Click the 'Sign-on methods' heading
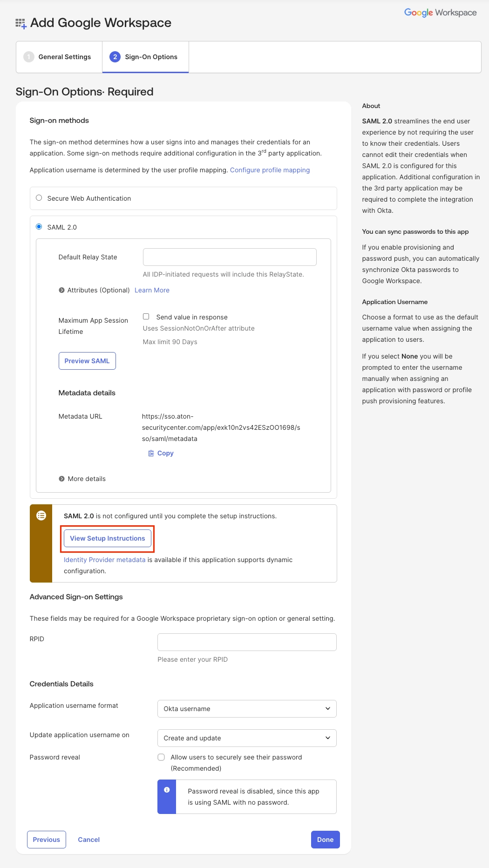 point(59,120)
